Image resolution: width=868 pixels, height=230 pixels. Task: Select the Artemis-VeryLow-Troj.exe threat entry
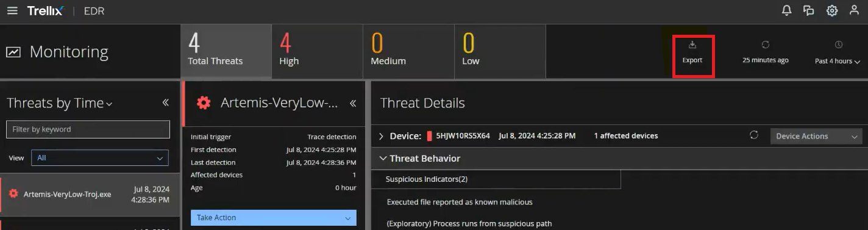click(x=90, y=194)
